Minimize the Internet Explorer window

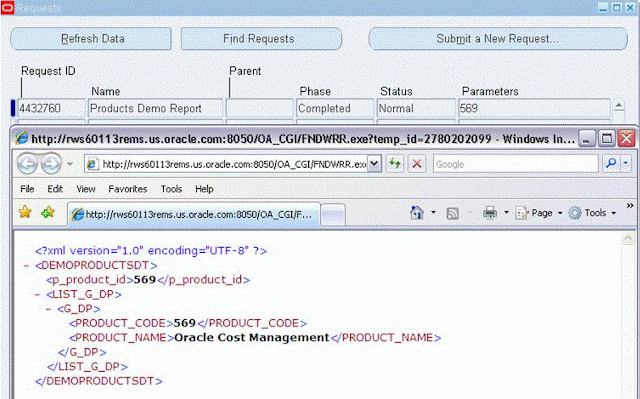point(587,139)
